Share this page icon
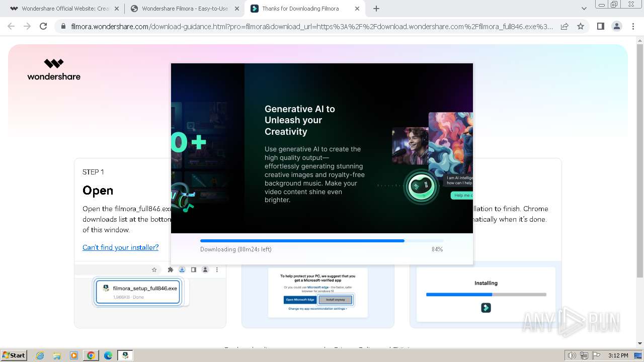The image size is (644, 362). (x=565, y=26)
